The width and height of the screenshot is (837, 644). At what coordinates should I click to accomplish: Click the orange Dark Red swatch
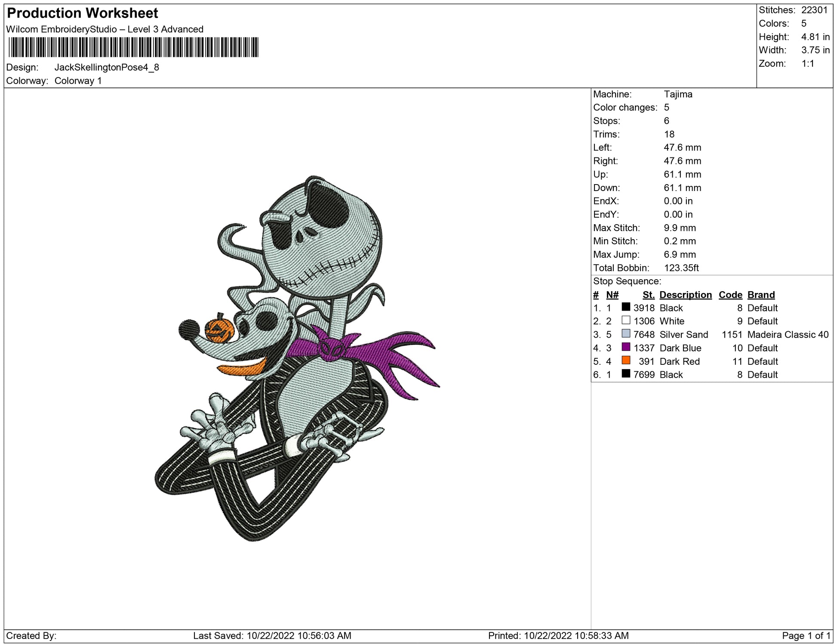pyautogui.click(x=626, y=361)
